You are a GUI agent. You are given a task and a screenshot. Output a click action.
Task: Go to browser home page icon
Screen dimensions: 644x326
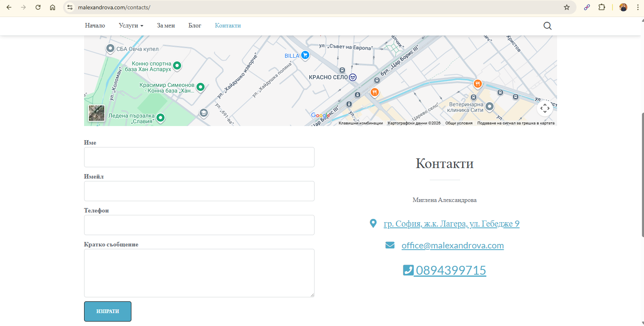pyautogui.click(x=53, y=7)
